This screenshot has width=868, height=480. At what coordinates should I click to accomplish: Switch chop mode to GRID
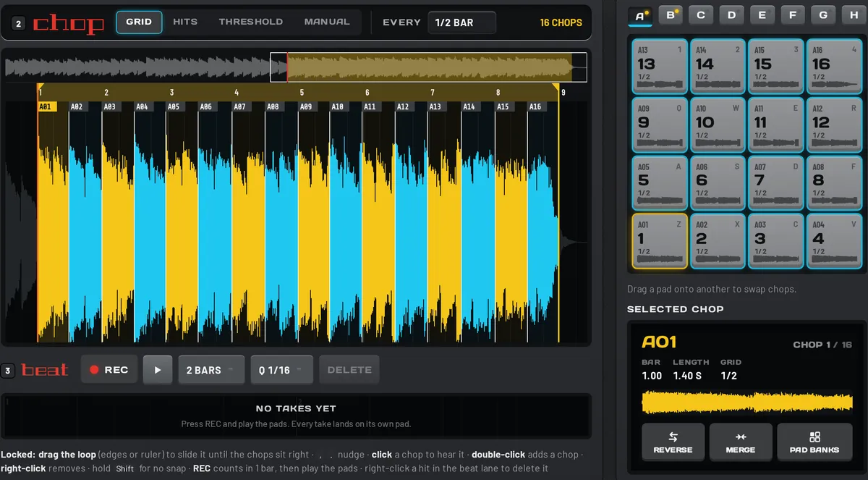(x=139, y=22)
